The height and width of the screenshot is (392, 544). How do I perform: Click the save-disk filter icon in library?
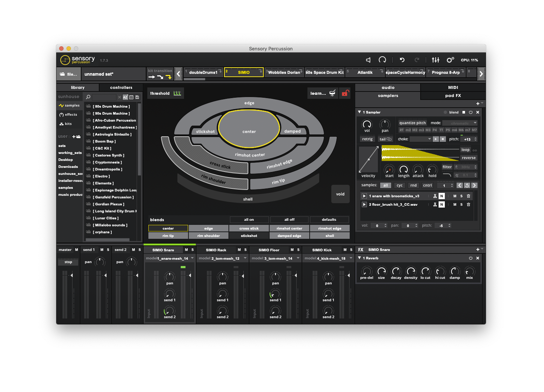137,97
